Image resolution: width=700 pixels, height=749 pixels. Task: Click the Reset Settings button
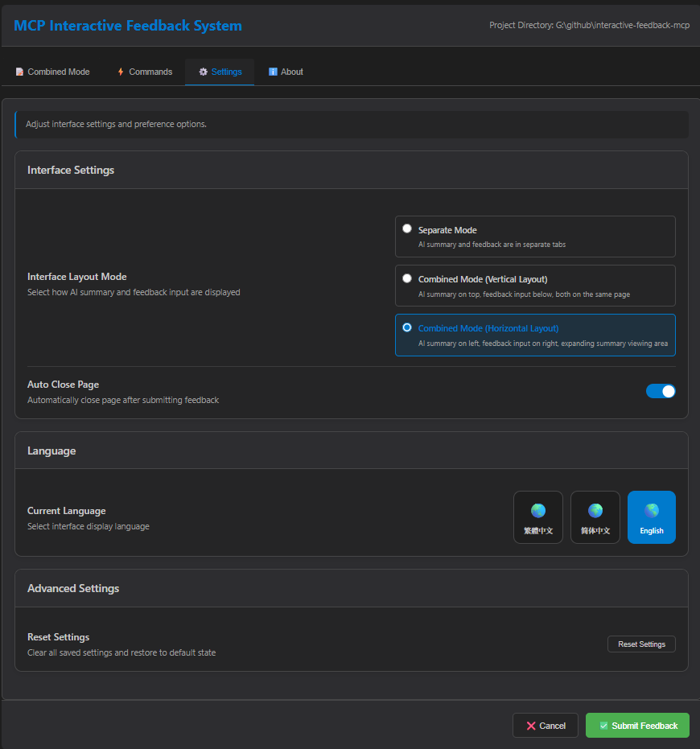641,644
